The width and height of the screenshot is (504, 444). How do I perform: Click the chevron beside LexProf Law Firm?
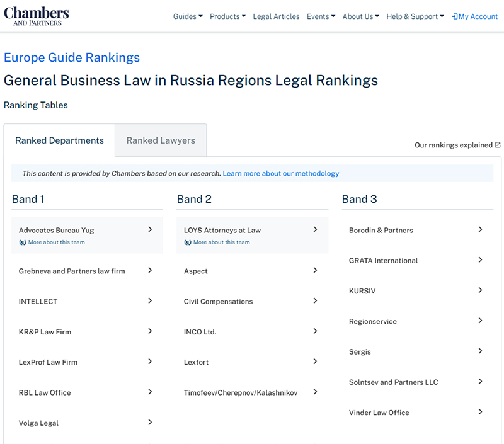tap(150, 361)
